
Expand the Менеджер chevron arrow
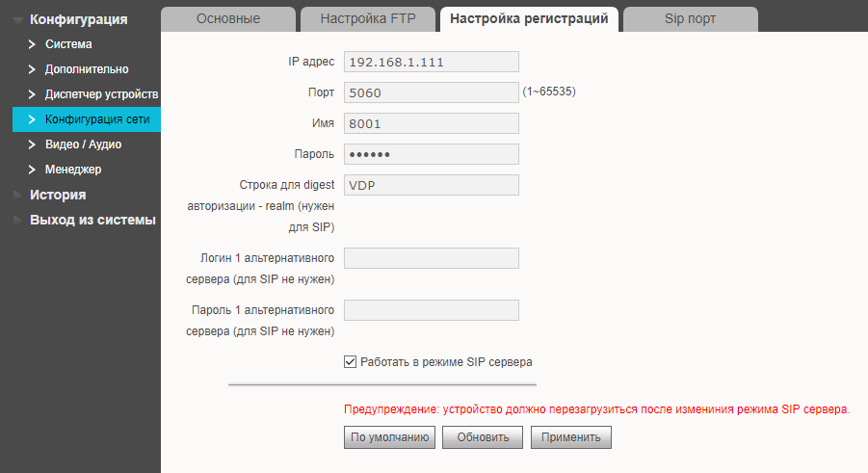(32, 170)
